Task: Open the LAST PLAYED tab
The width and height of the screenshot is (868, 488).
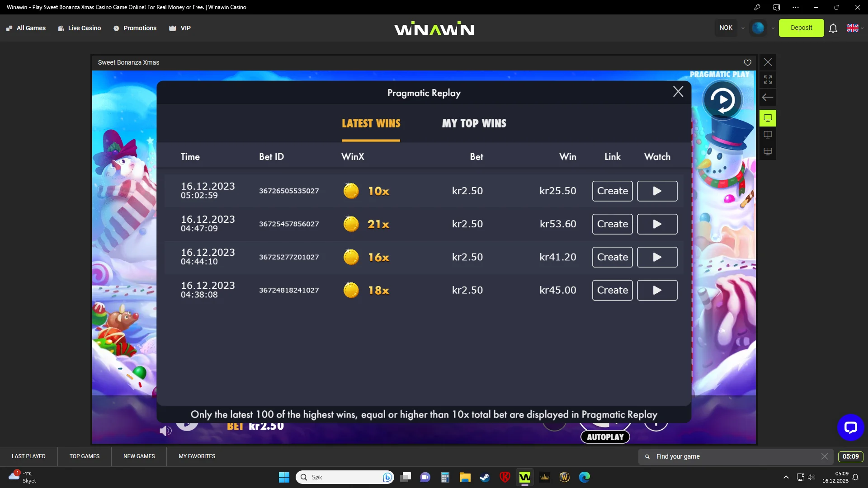Action: point(28,456)
